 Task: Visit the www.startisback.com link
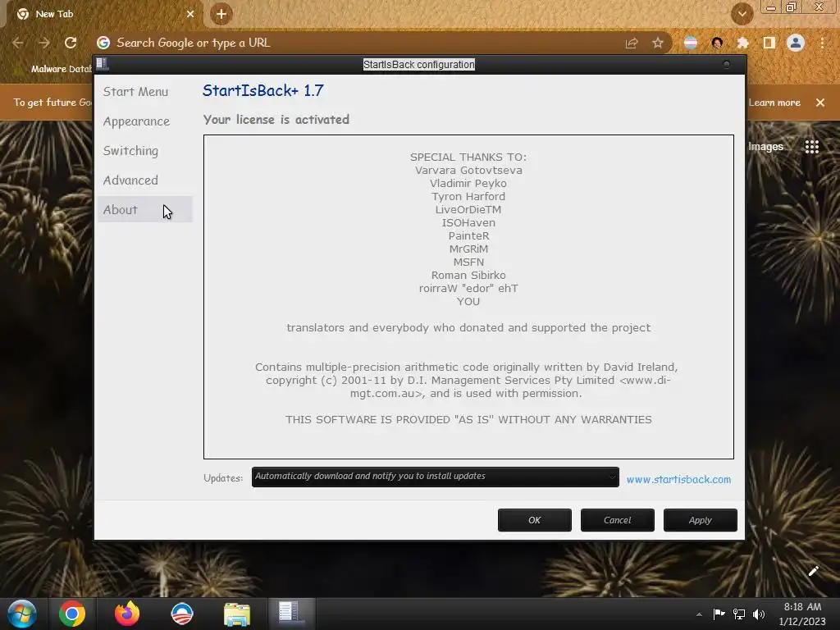(678, 479)
